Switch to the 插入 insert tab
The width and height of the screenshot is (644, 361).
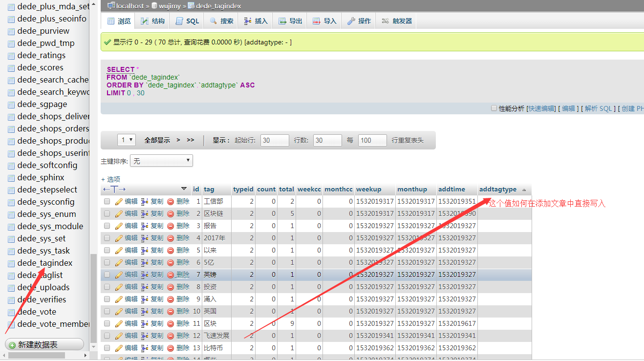pos(256,21)
